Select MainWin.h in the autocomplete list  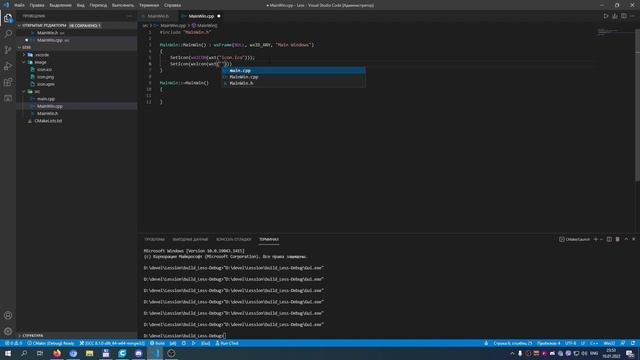tap(293, 83)
